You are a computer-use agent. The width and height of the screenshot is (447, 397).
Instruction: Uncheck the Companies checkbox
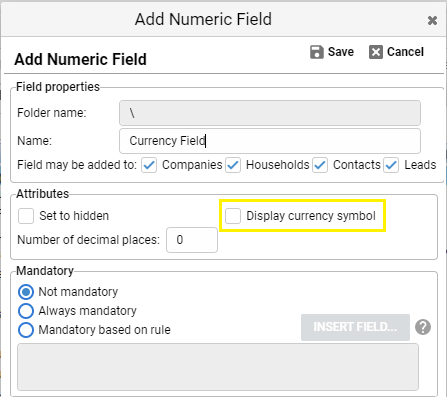(149, 165)
